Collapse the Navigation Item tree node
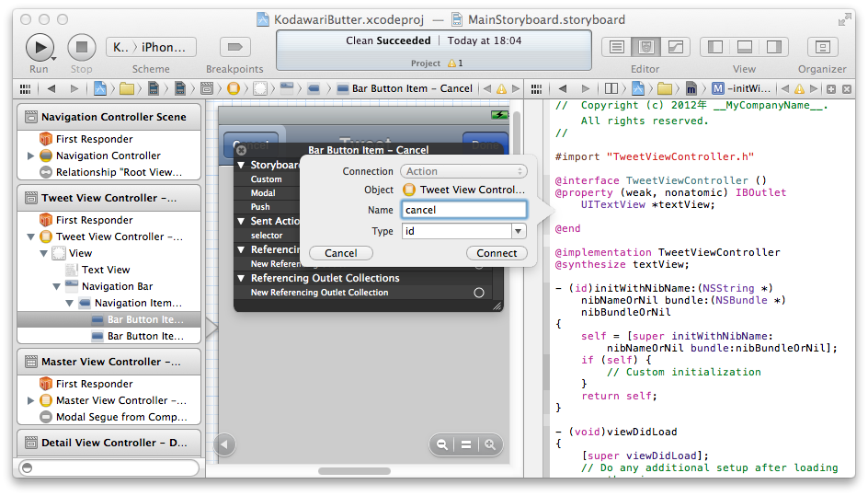This screenshot has width=868, height=496. (x=69, y=303)
